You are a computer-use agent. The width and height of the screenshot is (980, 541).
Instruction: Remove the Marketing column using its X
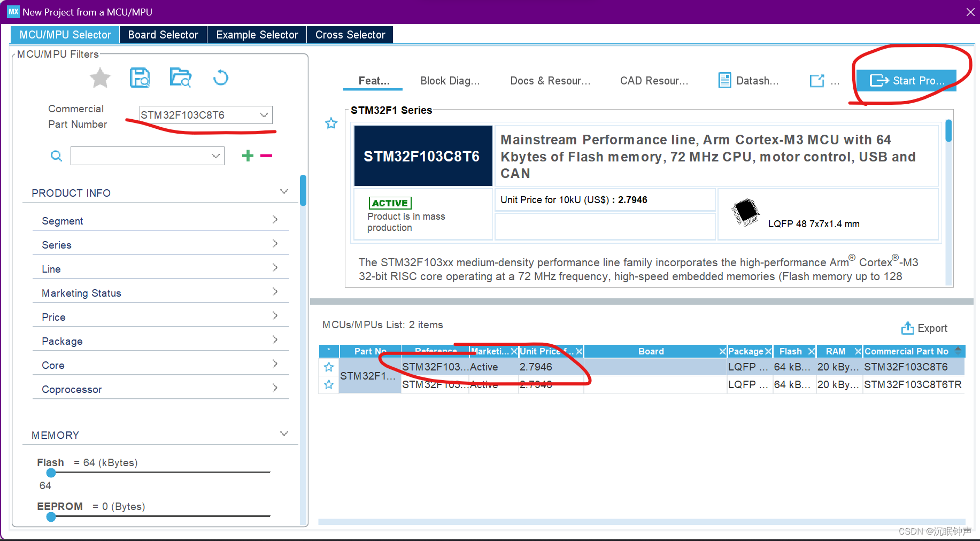click(514, 351)
